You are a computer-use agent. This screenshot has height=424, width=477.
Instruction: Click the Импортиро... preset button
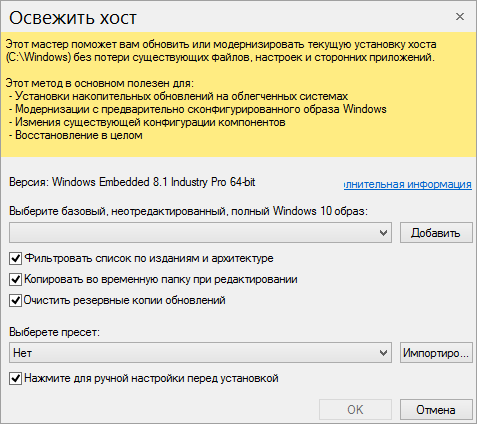tap(436, 352)
